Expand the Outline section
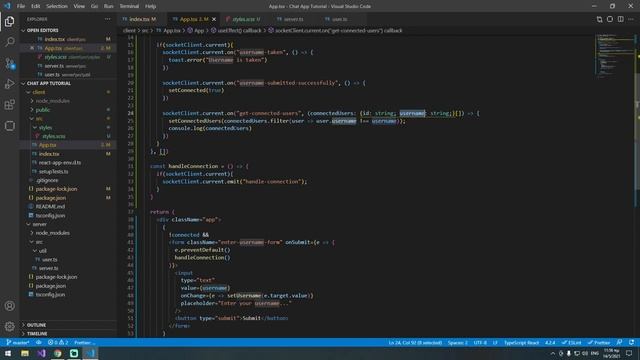The width and height of the screenshot is (640, 360). pos(68,325)
